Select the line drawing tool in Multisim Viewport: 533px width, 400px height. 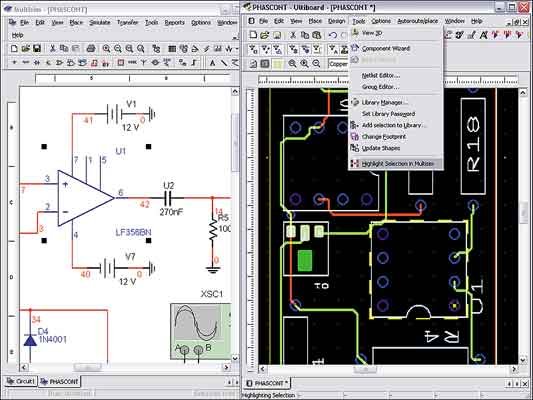click(x=223, y=63)
